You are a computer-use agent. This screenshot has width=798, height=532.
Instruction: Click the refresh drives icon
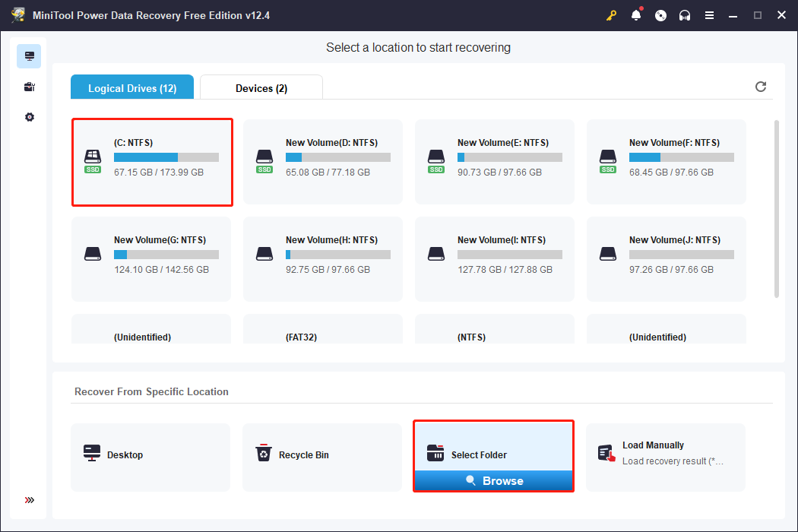(x=760, y=87)
